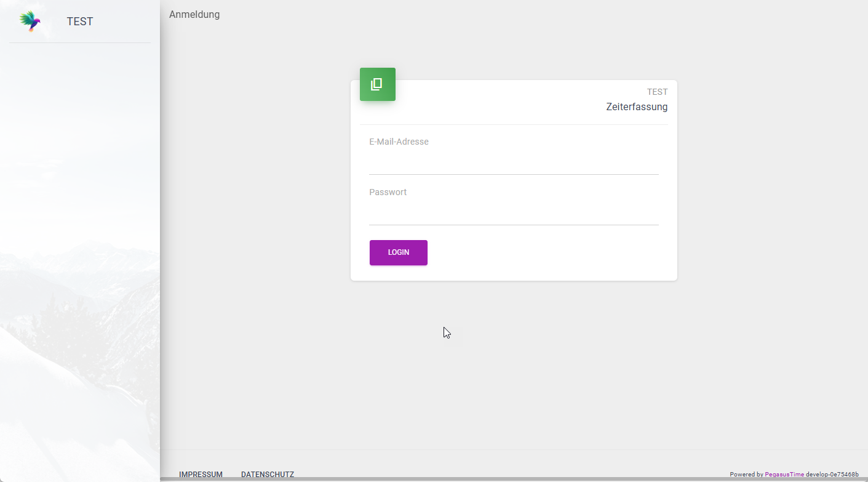Click the Anmeldung page heading
Screen dimensions: 868x482
click(x=194, y=14)
